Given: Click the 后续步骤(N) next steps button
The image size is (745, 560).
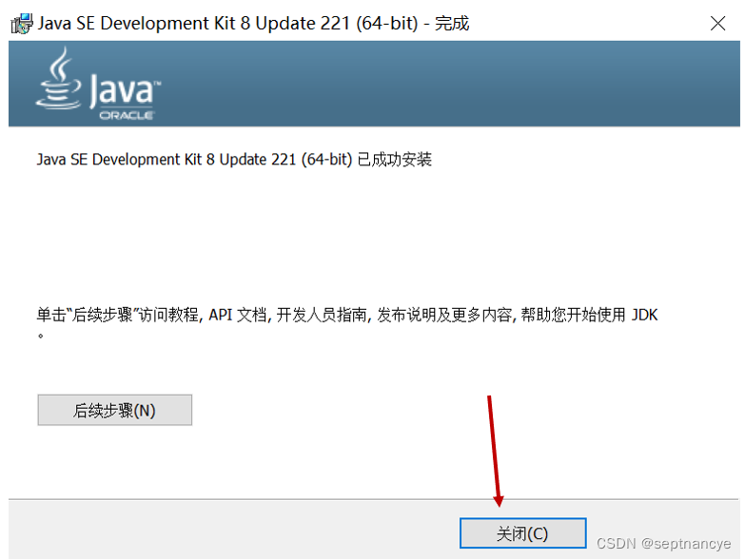Looking at the screenshot, I should pos(114,410).
